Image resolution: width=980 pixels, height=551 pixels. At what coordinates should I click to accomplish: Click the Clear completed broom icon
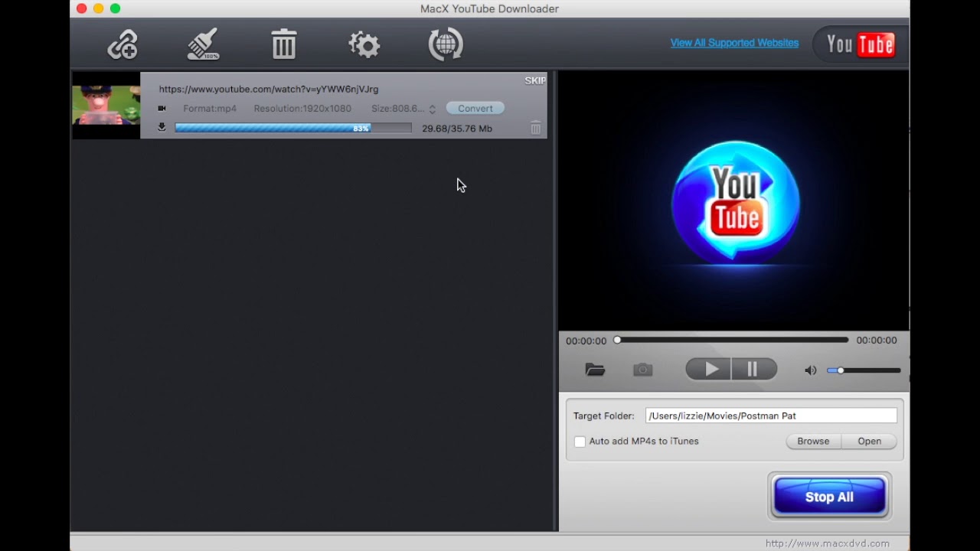point(204,44)
